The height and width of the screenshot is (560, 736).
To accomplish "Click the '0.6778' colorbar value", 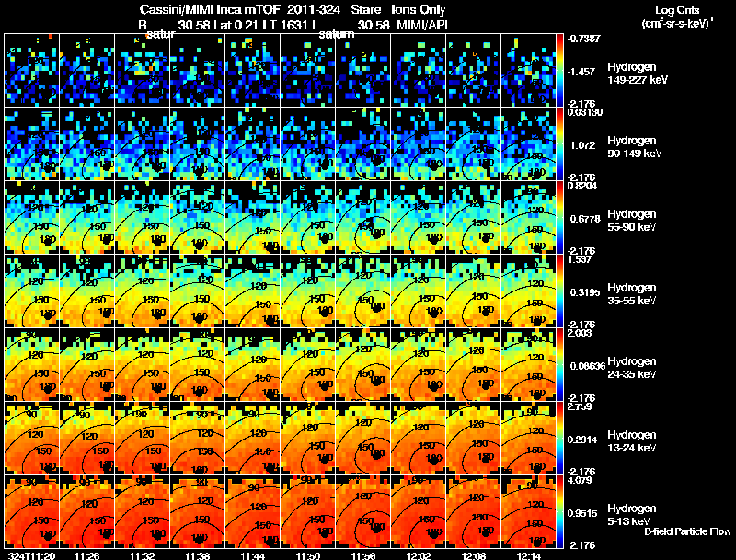I will pyautogui.click(x=585, y=219).
